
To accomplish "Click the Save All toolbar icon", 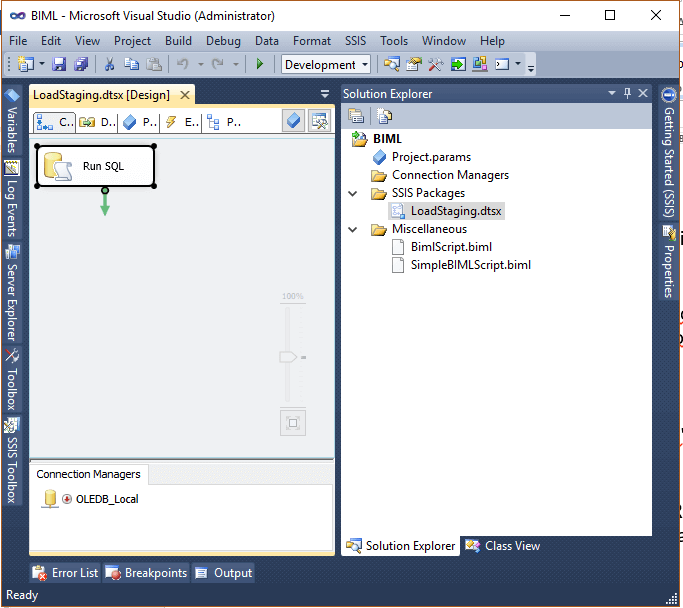I will pos(81,64).
